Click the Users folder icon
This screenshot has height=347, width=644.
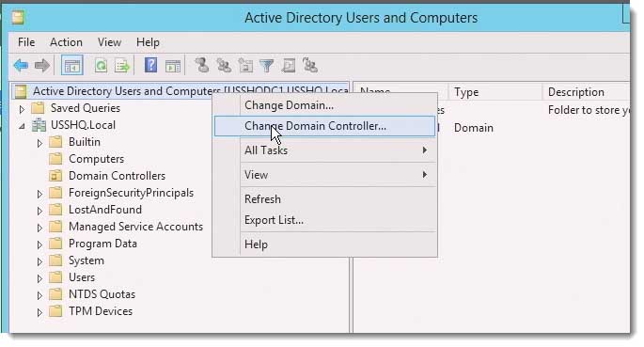(x=55, y=277)
